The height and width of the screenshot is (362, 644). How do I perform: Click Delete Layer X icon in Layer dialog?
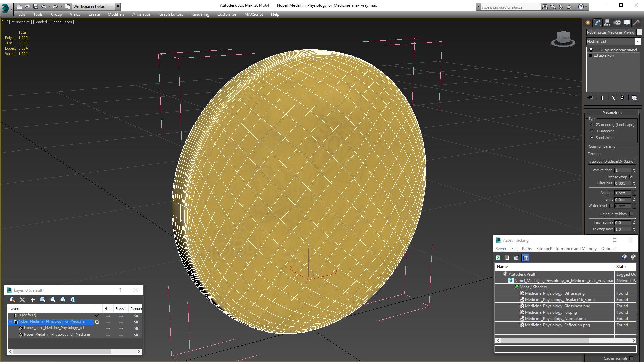point(22,300)
